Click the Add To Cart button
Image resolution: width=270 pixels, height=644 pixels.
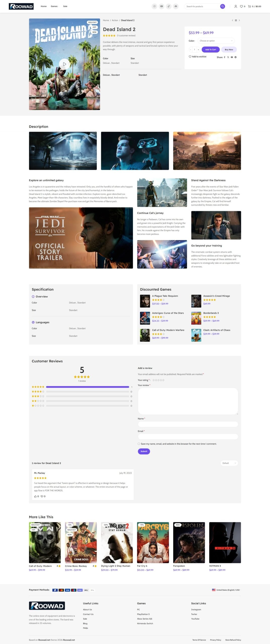point(210,50)
